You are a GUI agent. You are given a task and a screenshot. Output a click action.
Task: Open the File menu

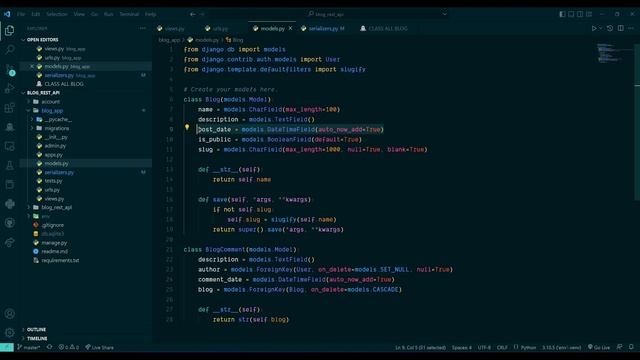21,14
